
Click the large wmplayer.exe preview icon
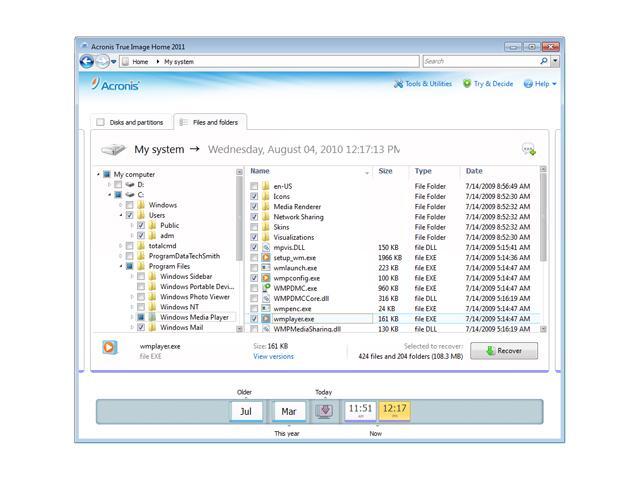[109, 347]
